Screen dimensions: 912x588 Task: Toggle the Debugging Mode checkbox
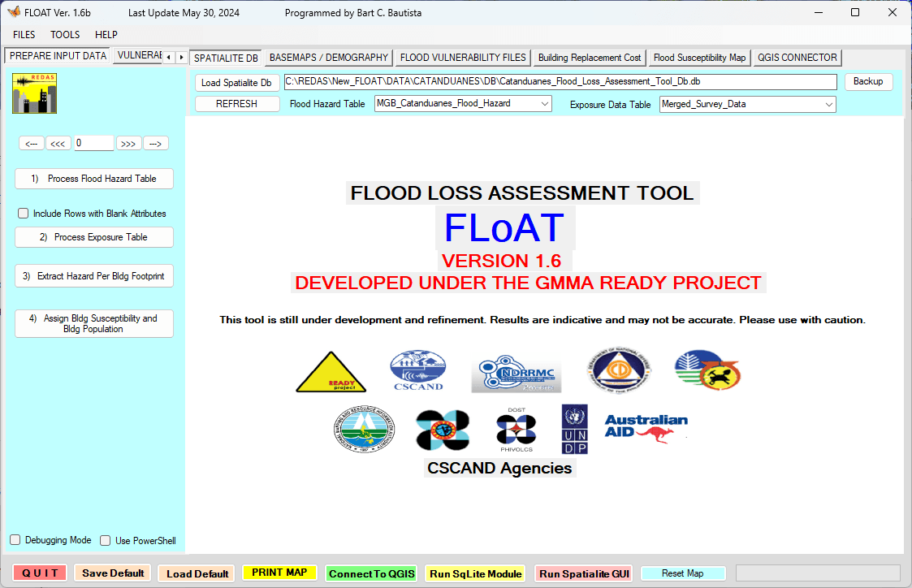point(15,540)
